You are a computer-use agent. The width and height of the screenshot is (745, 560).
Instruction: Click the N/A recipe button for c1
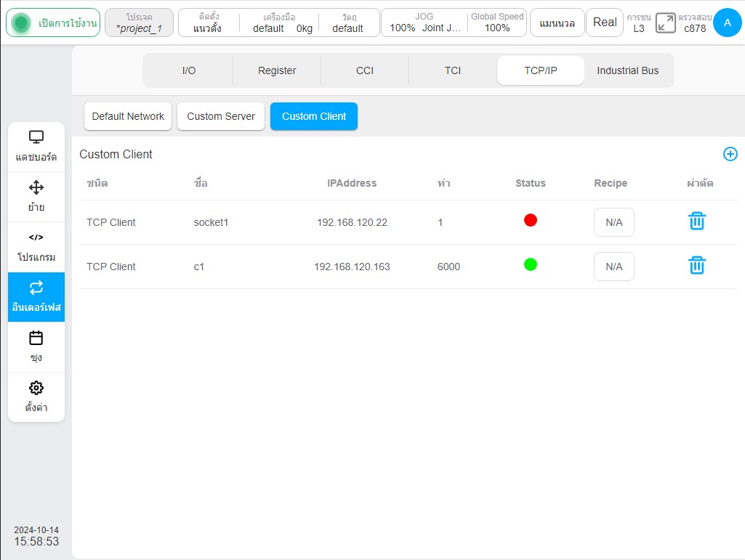614,267
